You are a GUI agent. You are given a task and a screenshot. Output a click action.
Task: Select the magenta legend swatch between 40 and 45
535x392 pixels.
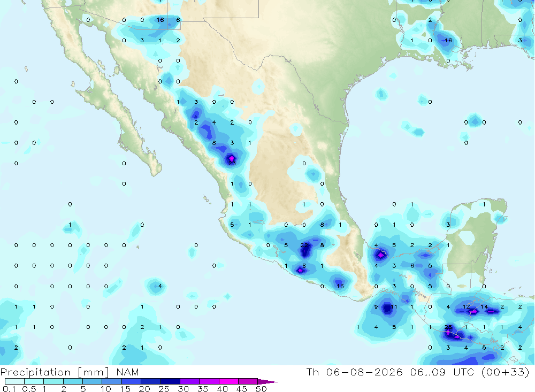pyautogui.click(x=228, y=381)
